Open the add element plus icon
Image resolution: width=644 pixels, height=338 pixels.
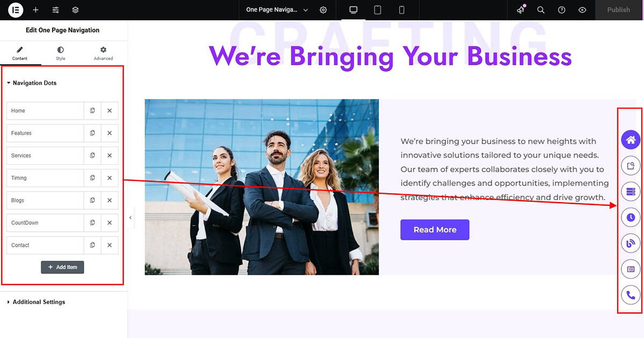35,10
